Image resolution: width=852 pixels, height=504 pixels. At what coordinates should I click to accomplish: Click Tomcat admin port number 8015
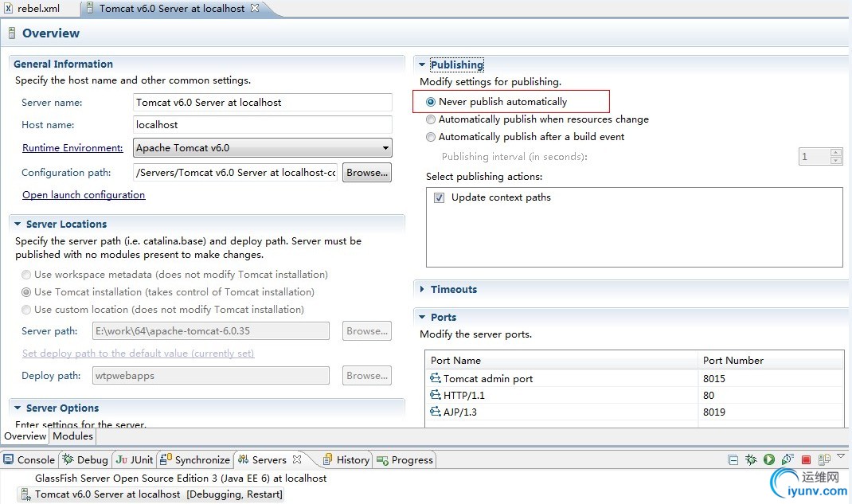click(714, 378)
